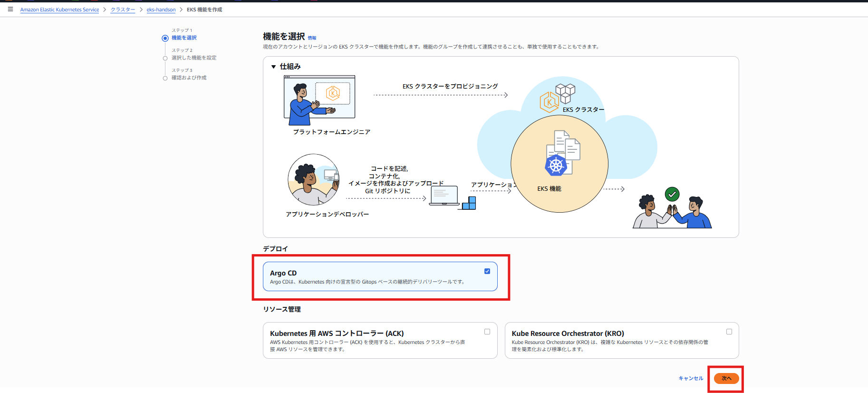The height and width of the screenshot is (393, 868).
Task: Click the platform engineer illustration
Action: coord(319,100)
